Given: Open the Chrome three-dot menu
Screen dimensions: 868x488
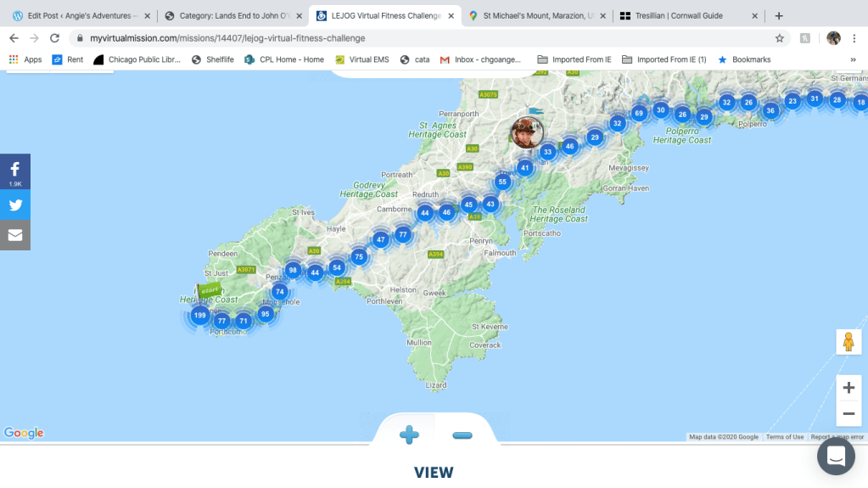Looking at the screenshot, I should (x=856, y=38).
